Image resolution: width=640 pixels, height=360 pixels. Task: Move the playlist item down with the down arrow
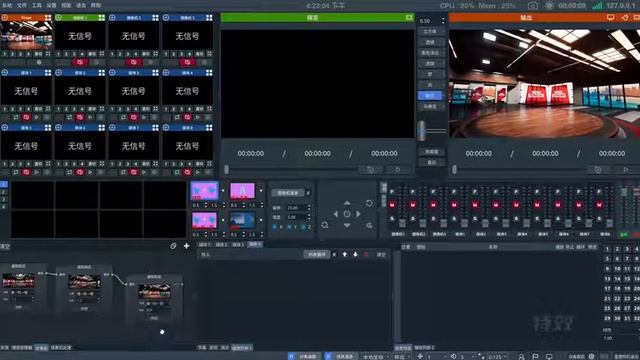click(355, 254)
